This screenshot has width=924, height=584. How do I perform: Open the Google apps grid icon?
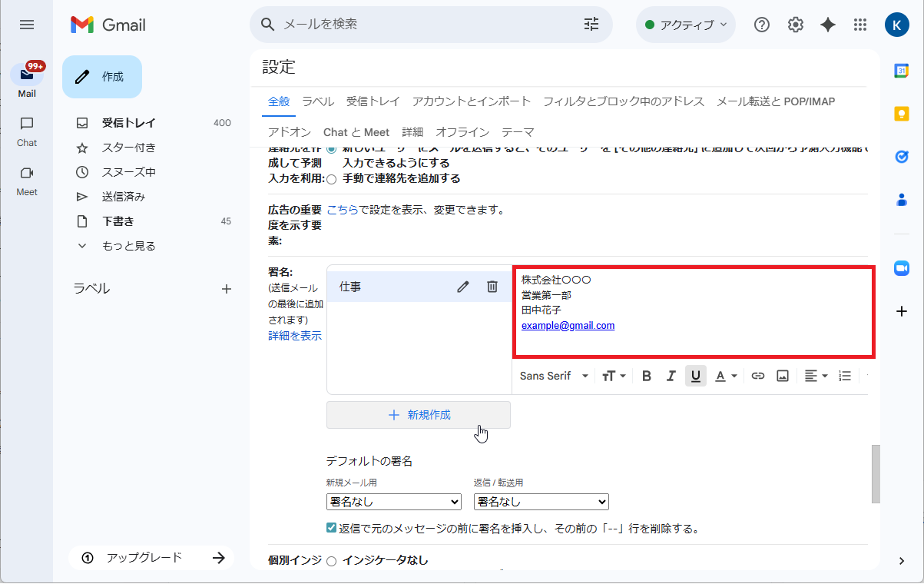click(859, 24)
